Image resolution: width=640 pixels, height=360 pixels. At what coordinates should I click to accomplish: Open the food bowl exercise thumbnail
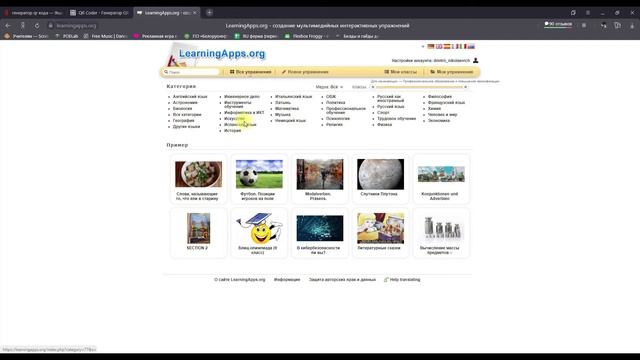[x=198, y=174]
